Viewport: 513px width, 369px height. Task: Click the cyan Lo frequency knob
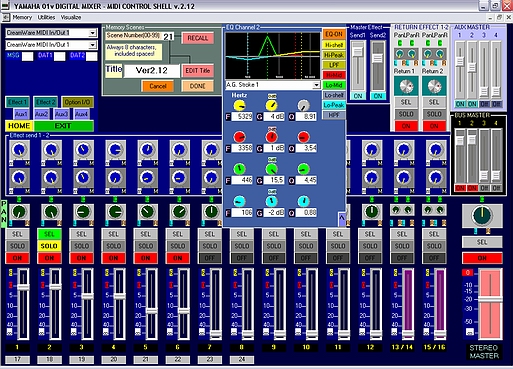[239, 201]
